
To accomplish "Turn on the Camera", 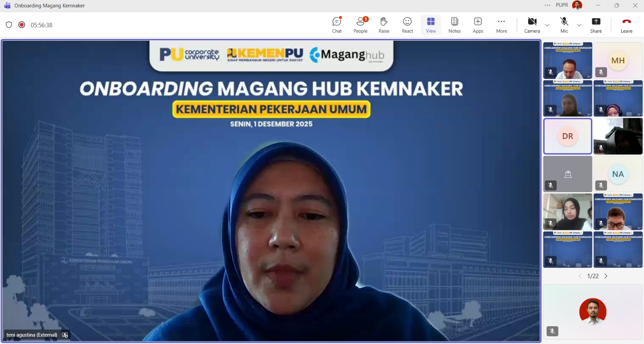I will tap(532, 25).
